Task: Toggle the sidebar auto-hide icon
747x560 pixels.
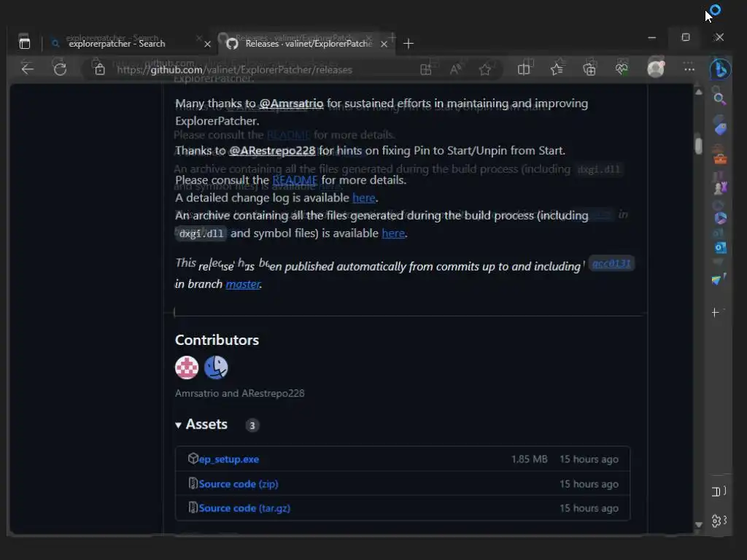Action: (716, 492)
